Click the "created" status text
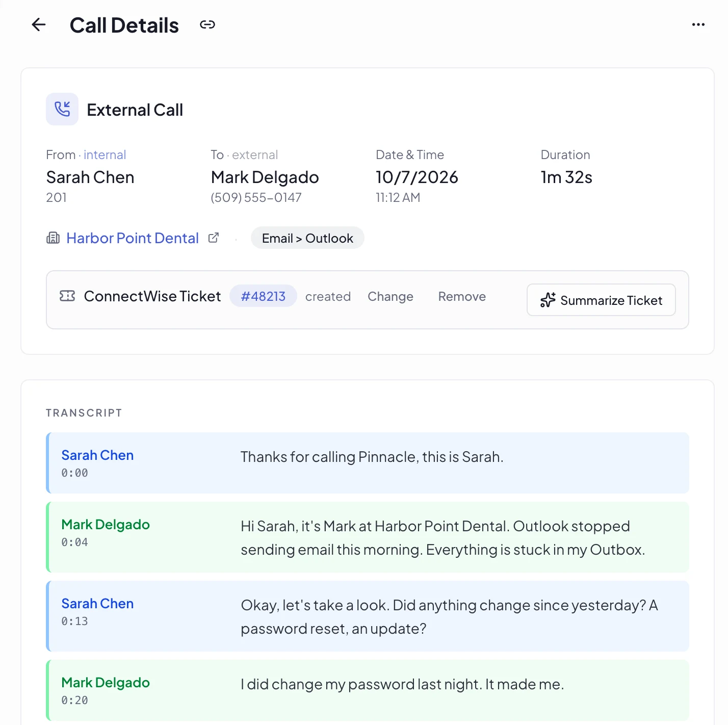 click(x=328, y=297)
